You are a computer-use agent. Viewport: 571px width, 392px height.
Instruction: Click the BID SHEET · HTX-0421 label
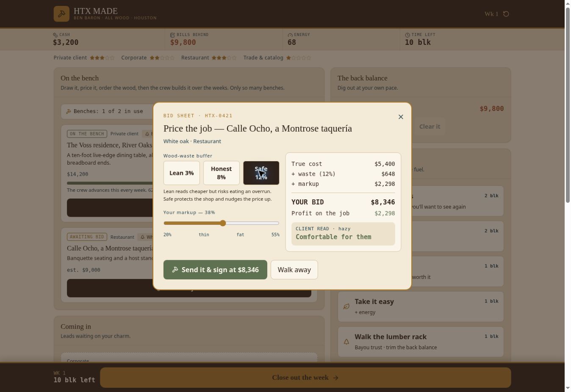[198, 116]
